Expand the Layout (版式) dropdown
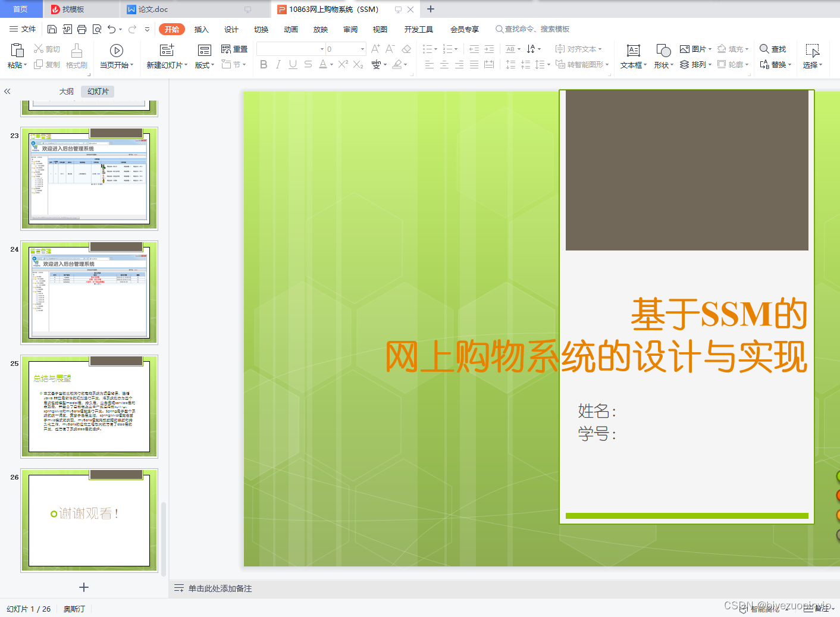Image resolution: width=840 pixels, height=617 pixels. [212, 65]
